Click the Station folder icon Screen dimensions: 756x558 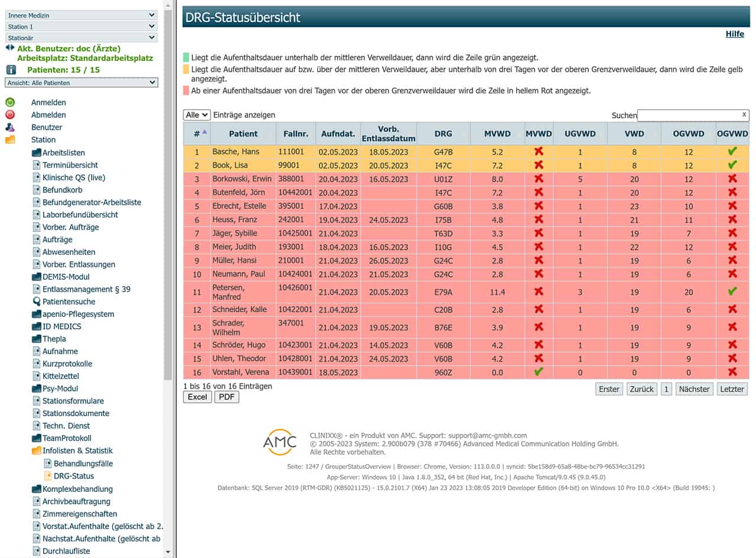pyautogui.click(x=10, y=139)
